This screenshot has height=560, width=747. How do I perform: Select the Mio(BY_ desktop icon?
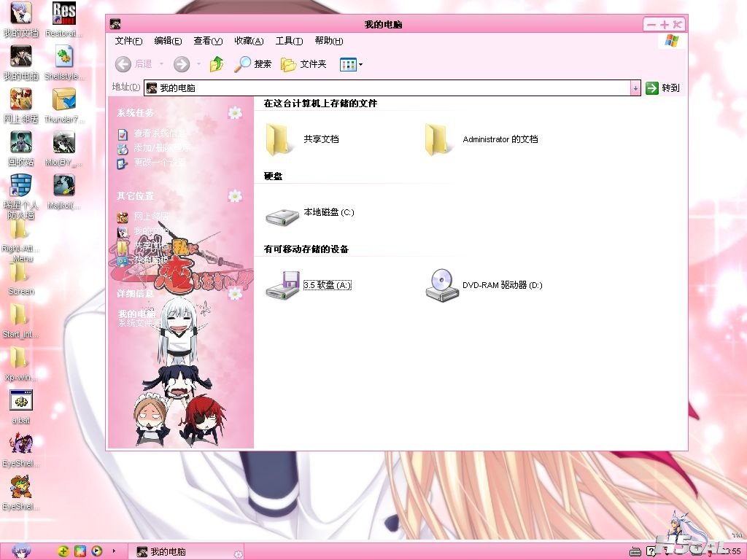tap(64, 149)
